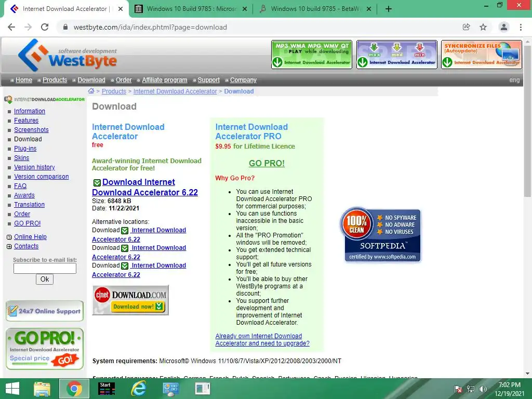Screen dimensions: 532x399
Task: Click the network tray icon
Action: pyautogui.click(x=471, y=389)
